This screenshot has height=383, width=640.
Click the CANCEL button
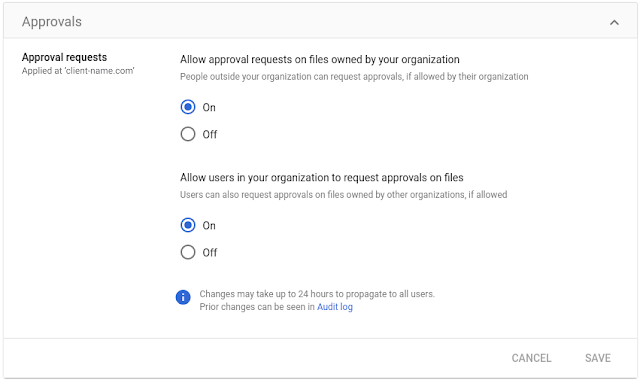(531, 358)
